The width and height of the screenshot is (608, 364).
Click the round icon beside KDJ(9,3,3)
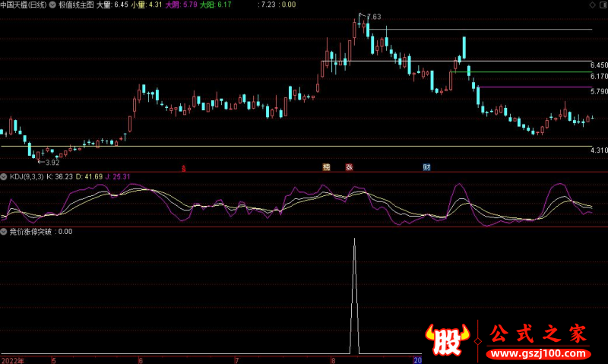tap(4, 176)
